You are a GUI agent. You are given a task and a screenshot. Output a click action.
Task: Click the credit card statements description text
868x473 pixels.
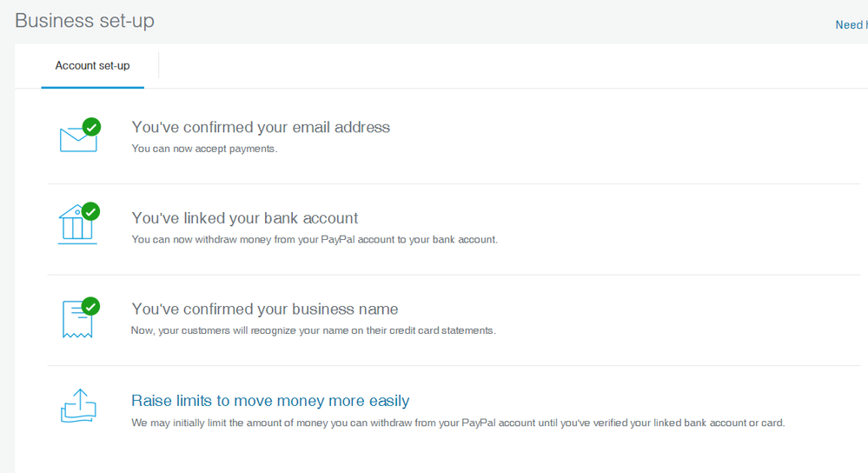(x=313, y=330)
